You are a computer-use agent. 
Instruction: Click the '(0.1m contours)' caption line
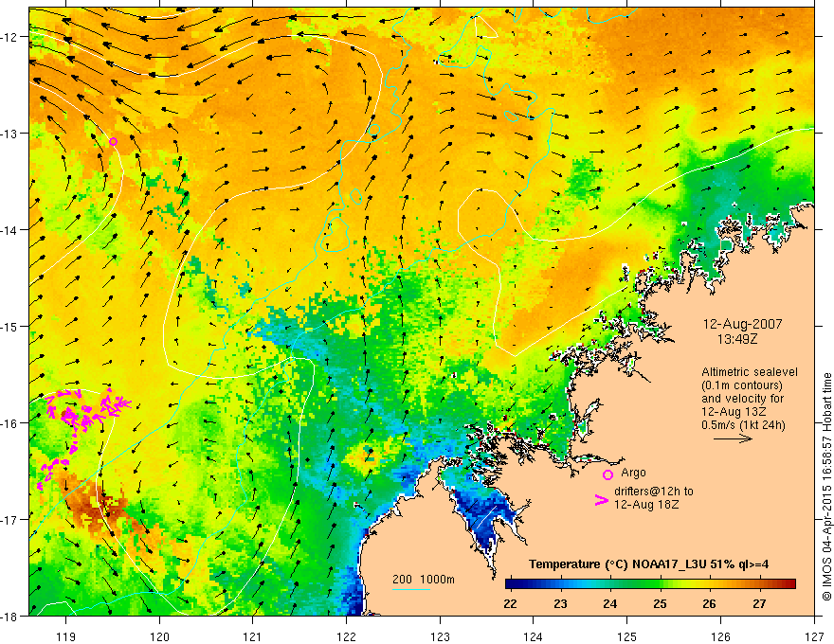(742, 385)
